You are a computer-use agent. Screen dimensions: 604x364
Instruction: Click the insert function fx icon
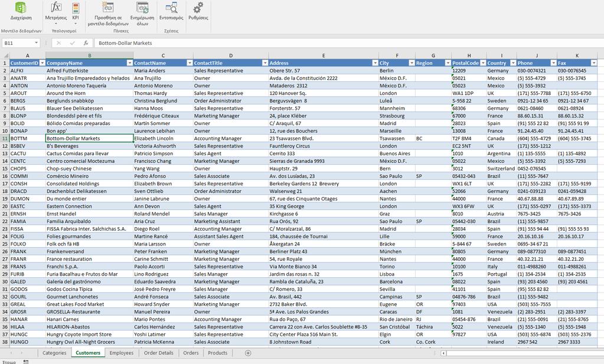[x=86, y=43]
